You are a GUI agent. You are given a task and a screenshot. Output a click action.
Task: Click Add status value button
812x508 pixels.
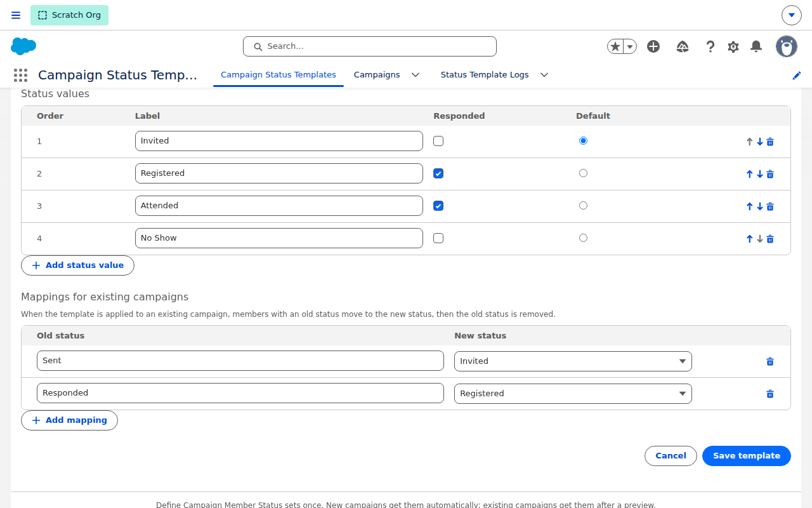tap(77, 265)
